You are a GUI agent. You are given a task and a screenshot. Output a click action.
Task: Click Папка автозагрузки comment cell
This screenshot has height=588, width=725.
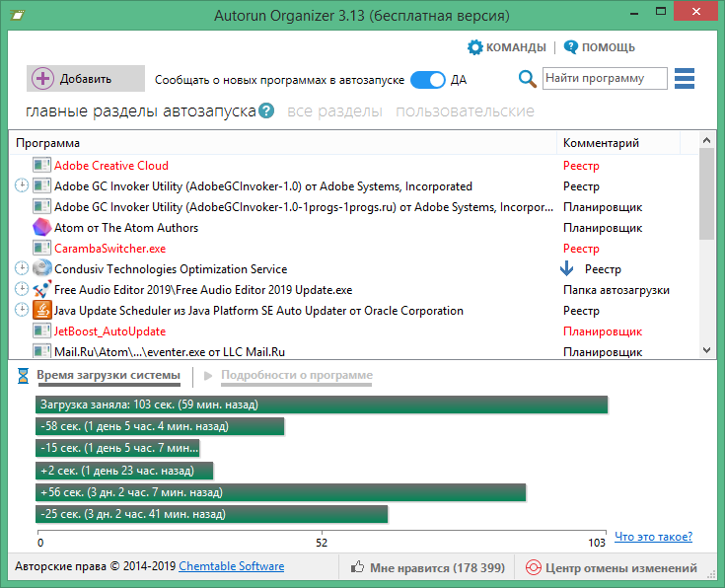coord(616,290)
